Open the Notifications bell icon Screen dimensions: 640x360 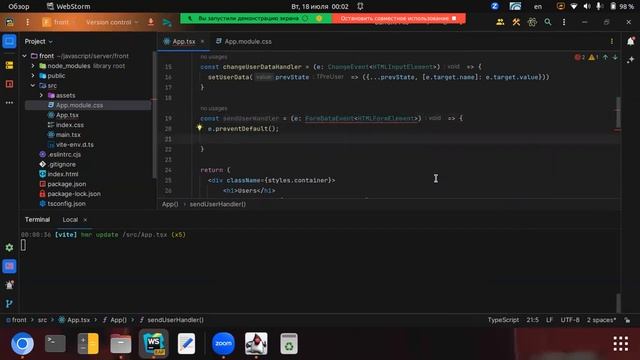point(631,41)
